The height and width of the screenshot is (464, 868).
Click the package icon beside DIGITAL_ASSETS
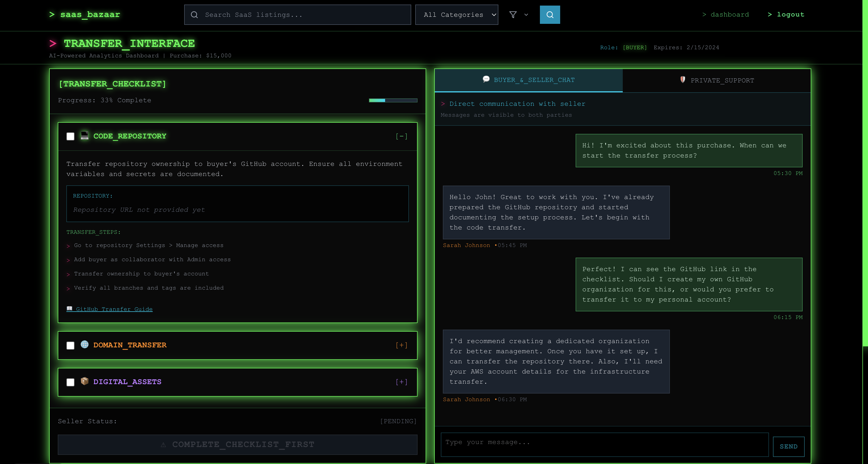(84, 382)
